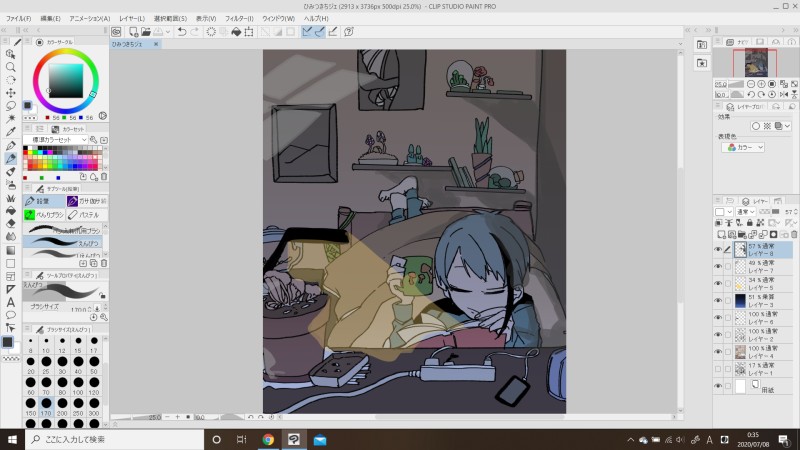Click the New raster layer icon
Viewport: 800px width, 450px height.
[721, 235]
